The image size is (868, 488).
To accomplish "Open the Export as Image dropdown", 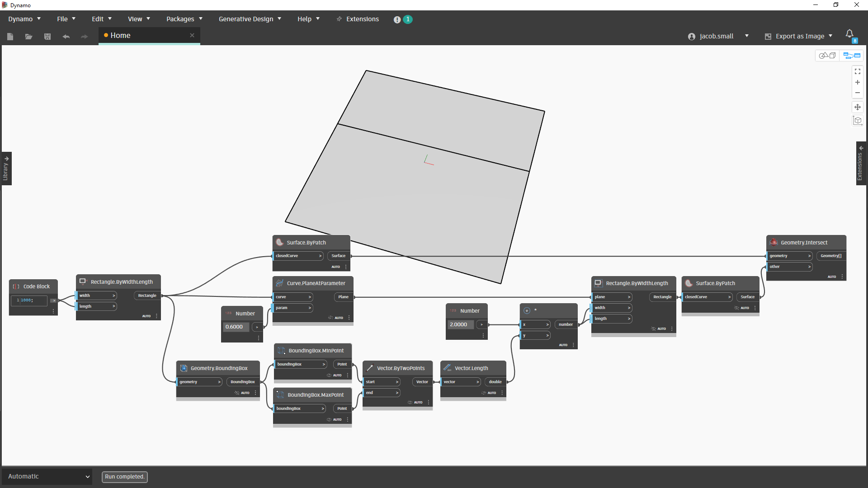I will (830, 36).
